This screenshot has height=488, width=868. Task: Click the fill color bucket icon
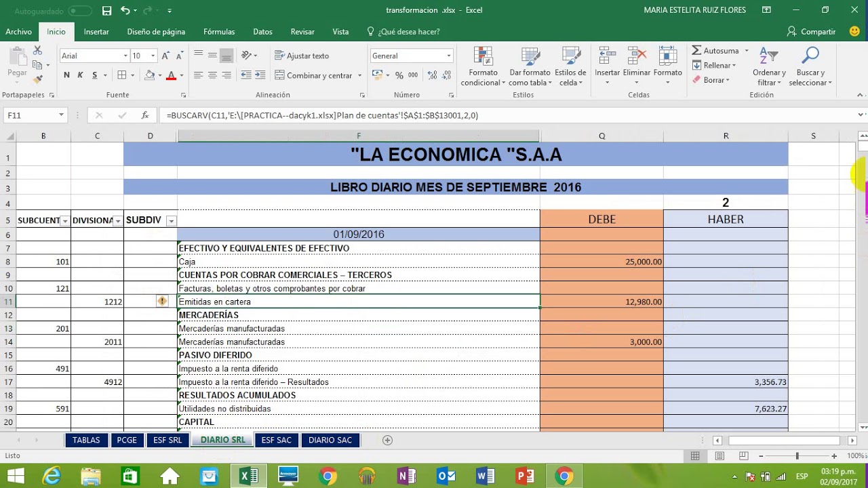150,75
